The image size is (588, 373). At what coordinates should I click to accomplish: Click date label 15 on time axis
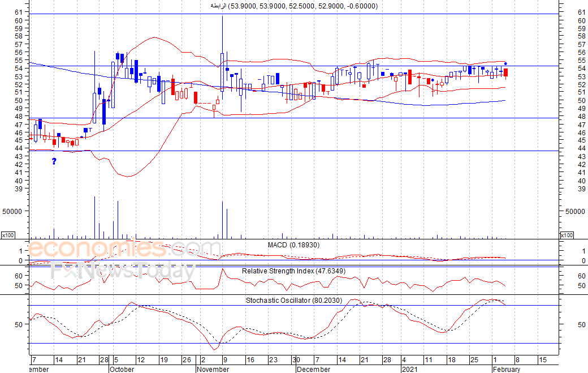tap(543, 360)
